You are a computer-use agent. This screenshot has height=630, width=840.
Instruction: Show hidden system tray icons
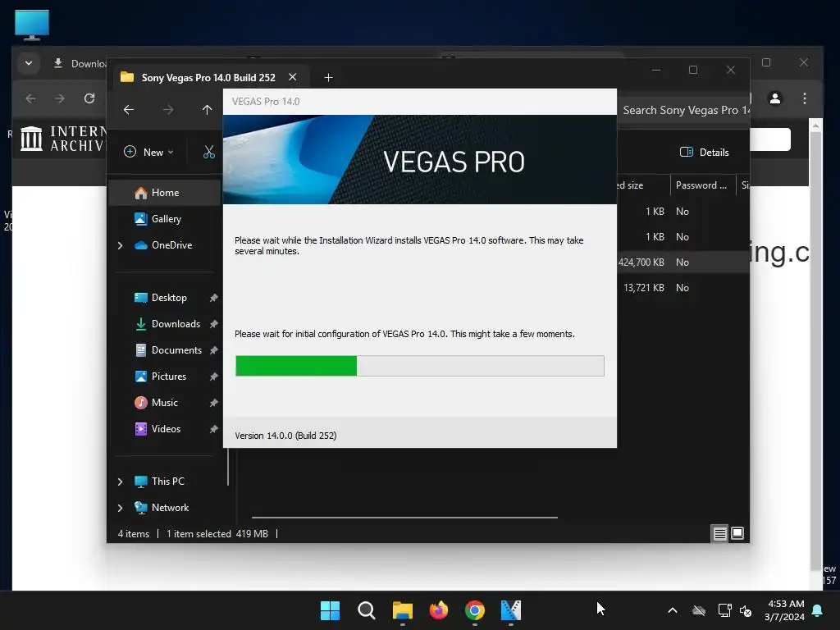click(x=673, y=610)
